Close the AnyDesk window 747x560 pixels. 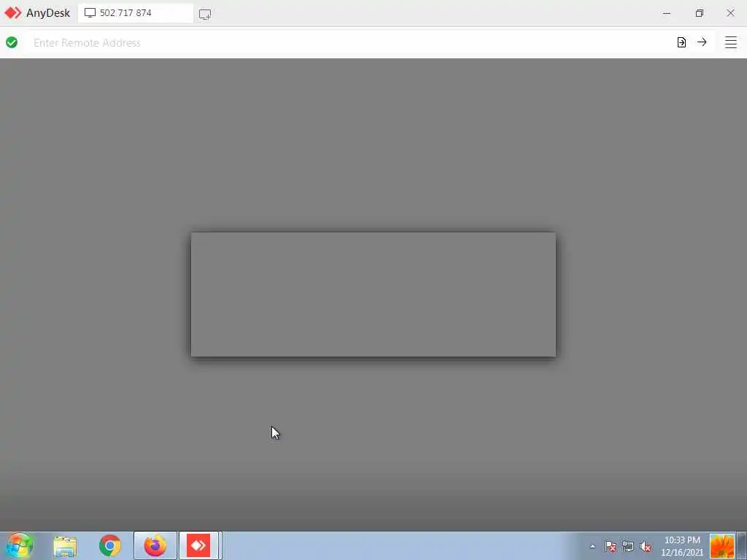point(730,13)
